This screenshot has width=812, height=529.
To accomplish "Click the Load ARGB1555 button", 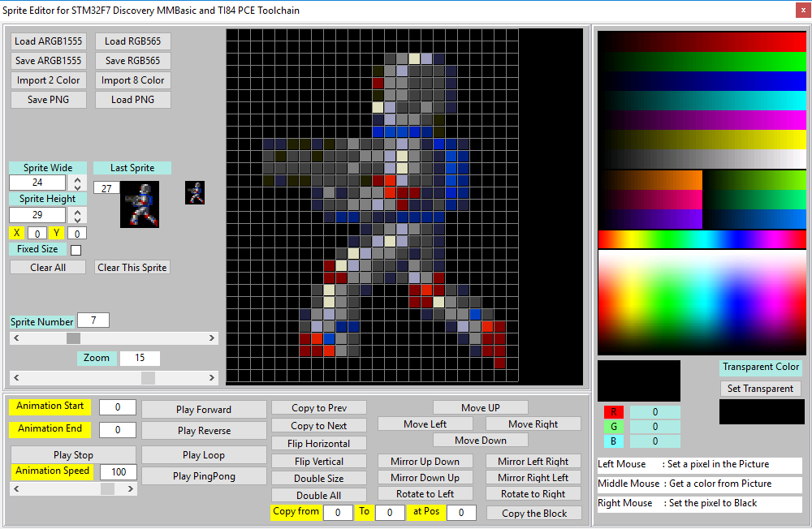I will (48, 41).
